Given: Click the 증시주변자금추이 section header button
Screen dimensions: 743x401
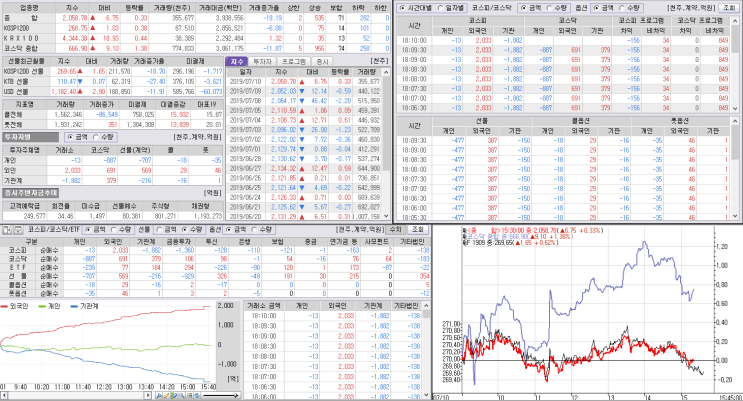Looking at the screenshot, I should click(30, 193).
